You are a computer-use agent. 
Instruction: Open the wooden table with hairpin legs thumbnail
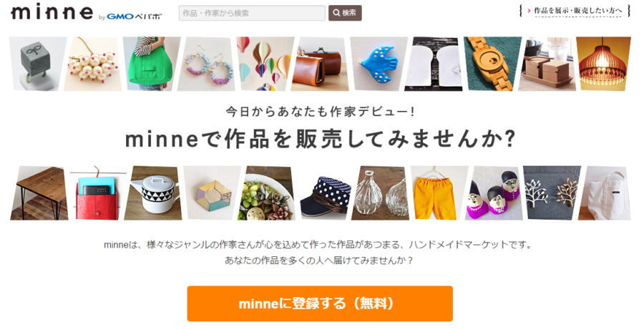pyautogui.click(x=39, y=193)
